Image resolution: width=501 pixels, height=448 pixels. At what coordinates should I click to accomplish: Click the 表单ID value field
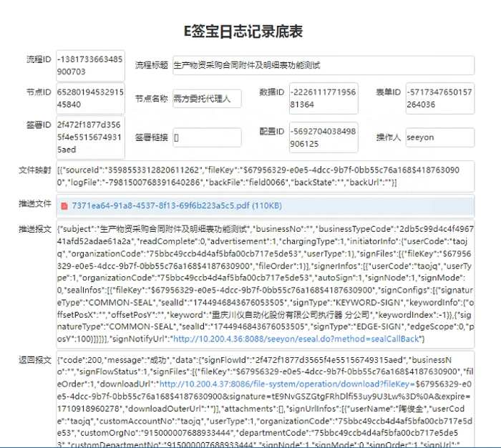439,99
